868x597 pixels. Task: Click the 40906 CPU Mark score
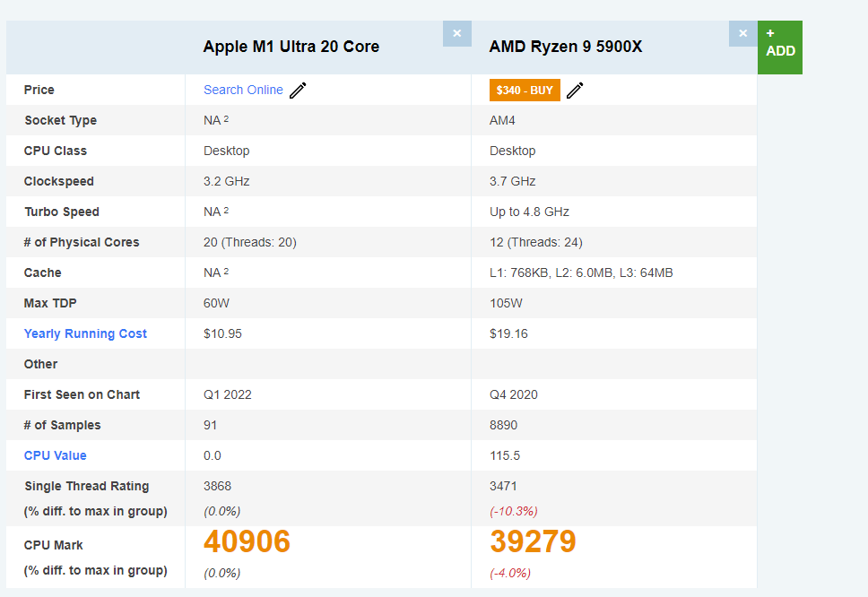247,542
